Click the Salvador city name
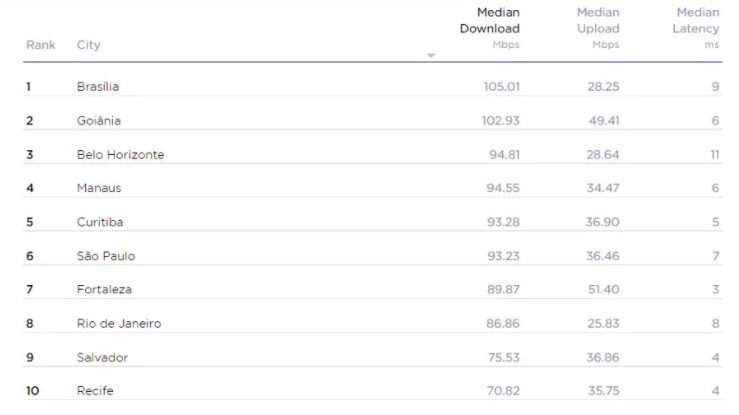Screen dimensions: 739x415 (102, 358)
